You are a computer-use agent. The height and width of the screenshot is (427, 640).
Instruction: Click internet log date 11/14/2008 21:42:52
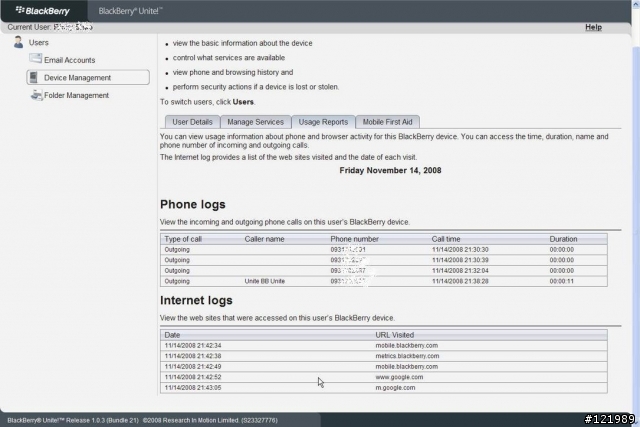coord(193,377)
